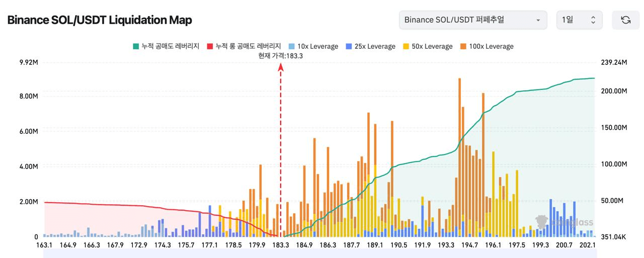Click the dark blue 25x Leverage swatch
This screenshot has width=644, height=258.
[x=349, y=46]
